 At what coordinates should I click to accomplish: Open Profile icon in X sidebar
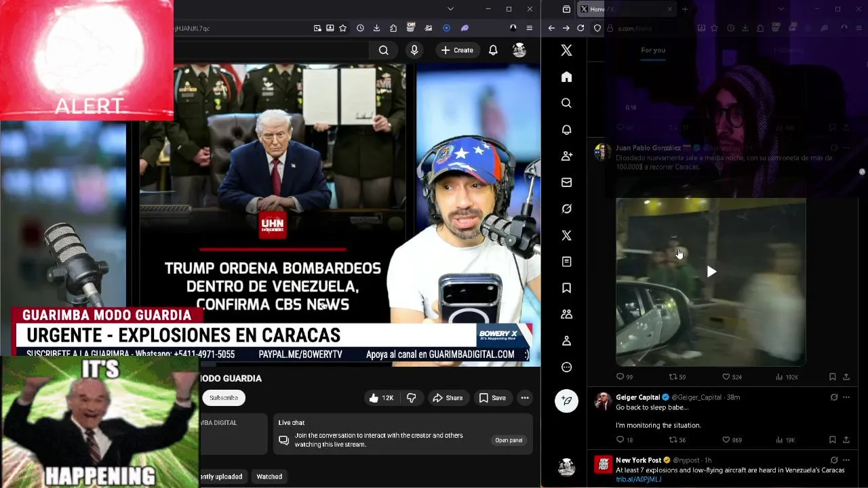(x=566, y=341)
